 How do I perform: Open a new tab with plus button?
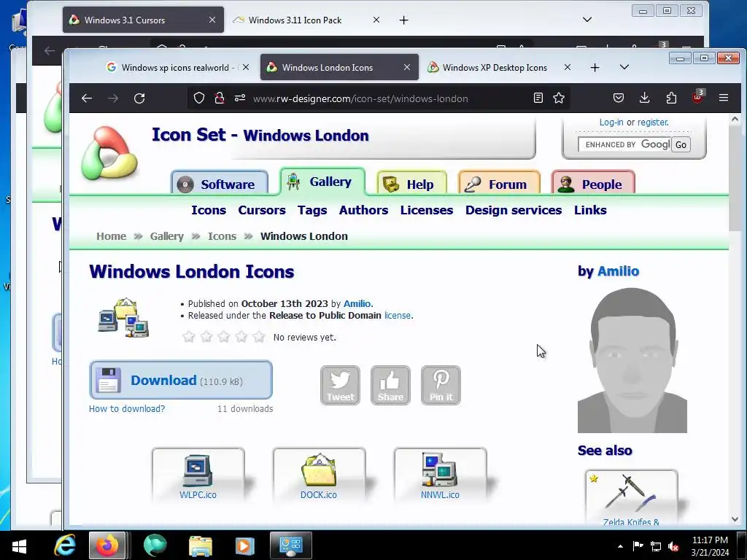(595, 68)
